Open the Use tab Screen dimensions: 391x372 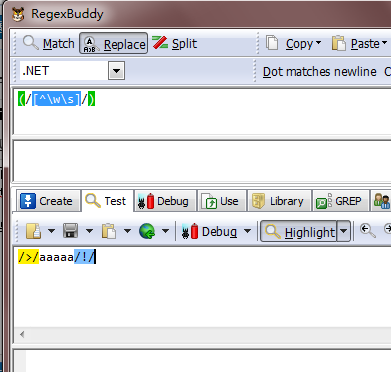222,201
